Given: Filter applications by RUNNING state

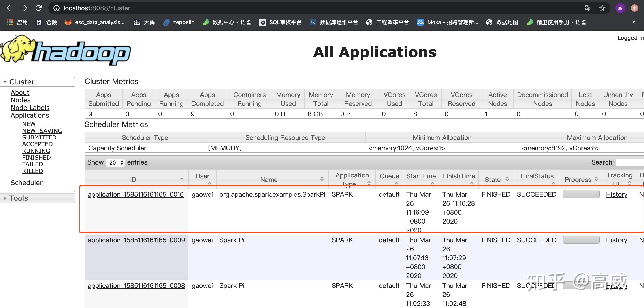Looking at the screenshot, I should [36, 151].
